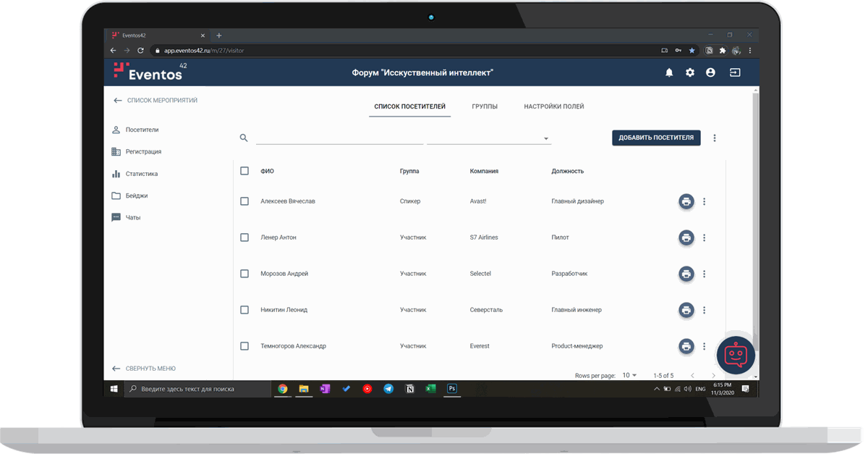Image resolution: width=868 pixels, height=454 pixels.
Task: Open the menu next to Добавить посетителя
Action: pyautogui.click(x=715, y=138)
